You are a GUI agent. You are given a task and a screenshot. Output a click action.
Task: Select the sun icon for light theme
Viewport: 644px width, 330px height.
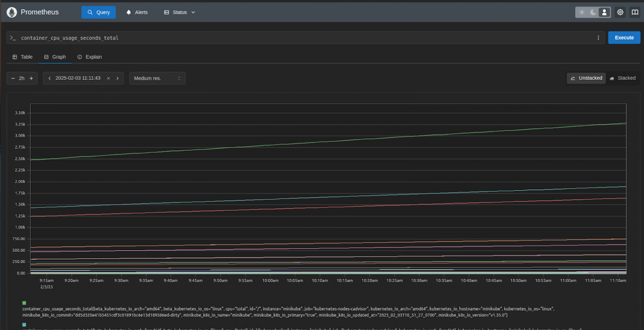pos(582,12)
